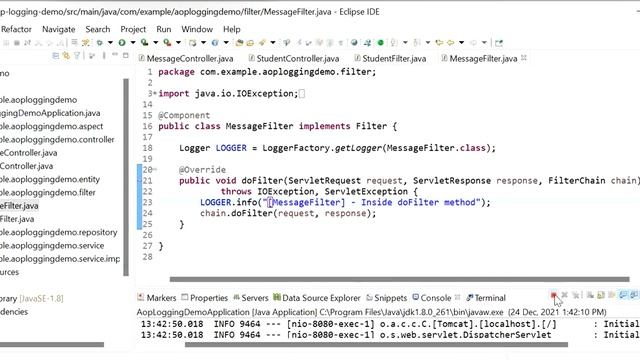
Task: Open the Help menu
Action: (231, 29)
